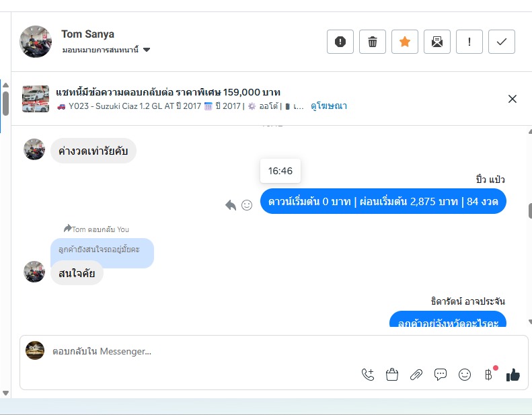Click the Suzuki Ciaz ad thumbnail
This screenshot has width=532, height=415.
point(36,99)
